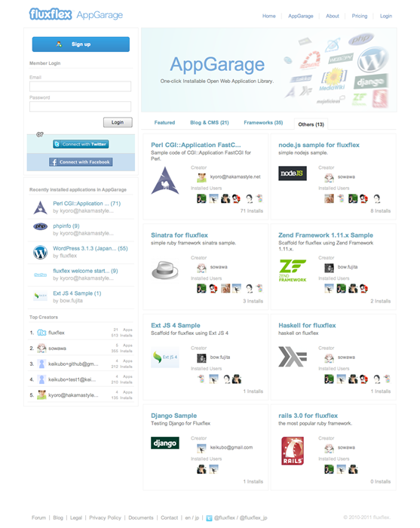Click Login link in top navigation
This screenshot has width=420, height=528.
point(386,16)
